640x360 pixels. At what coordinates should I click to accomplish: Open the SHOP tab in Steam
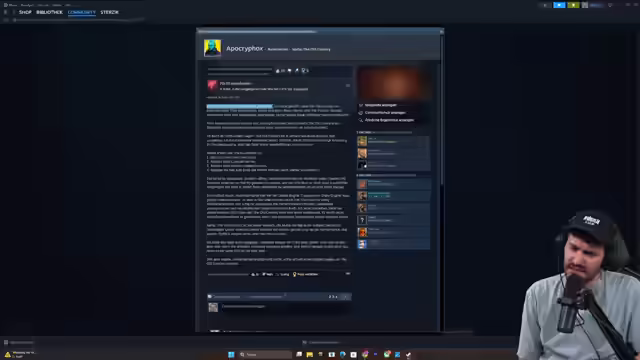pos(25,12)
